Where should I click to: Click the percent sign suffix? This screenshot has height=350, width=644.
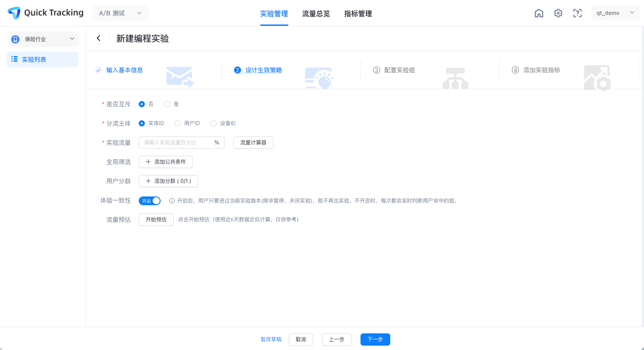(x=217, y=143)
